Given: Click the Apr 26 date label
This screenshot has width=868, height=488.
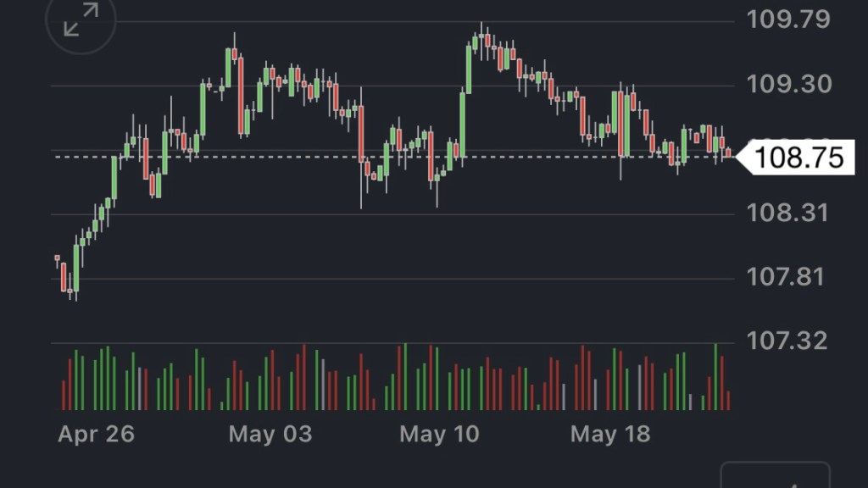Looking at the screenshot, I should [x=96, y=435].
